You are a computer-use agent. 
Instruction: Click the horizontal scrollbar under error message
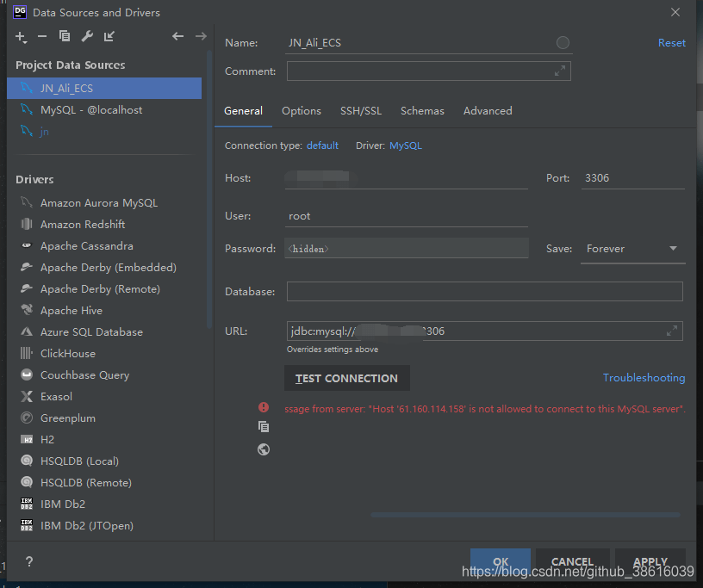point(526,515)
